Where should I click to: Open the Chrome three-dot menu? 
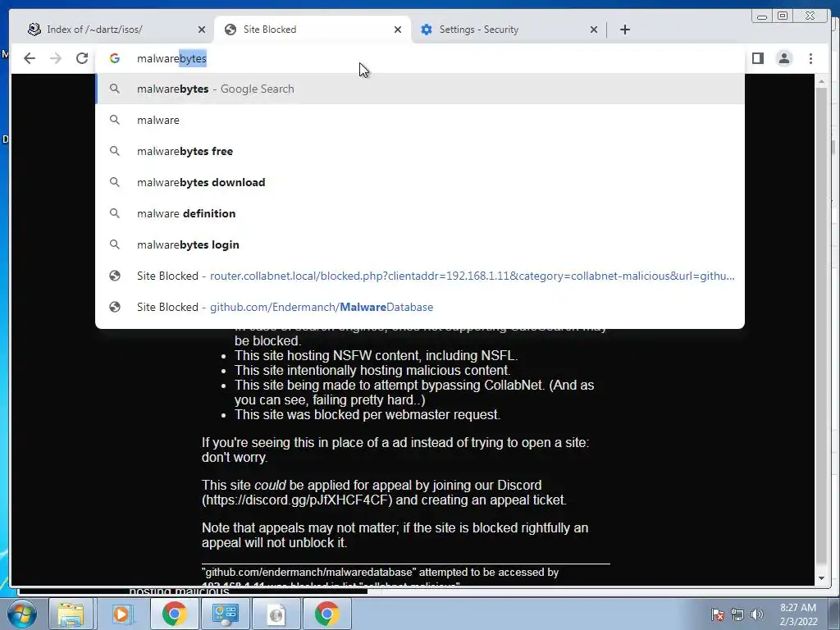pyautogui.click(x=810, y=58)
